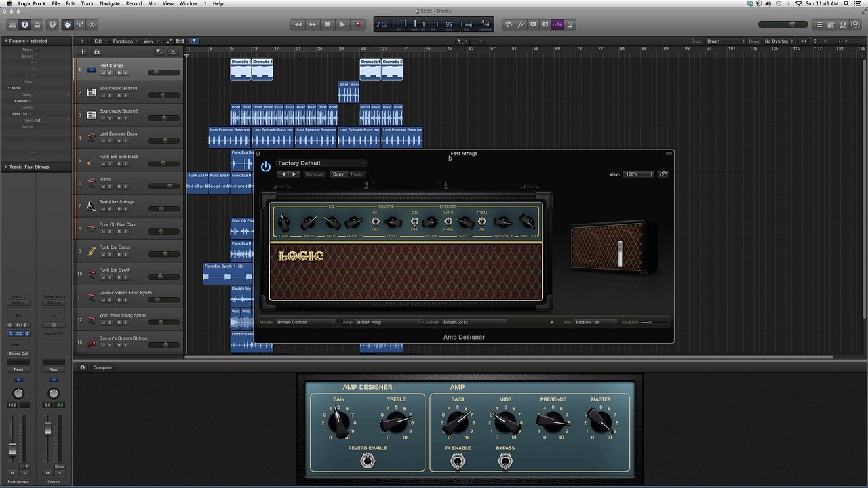Click the Compare button in Amp Designer
Screen dimensions: 868x488
pos(315,174)
